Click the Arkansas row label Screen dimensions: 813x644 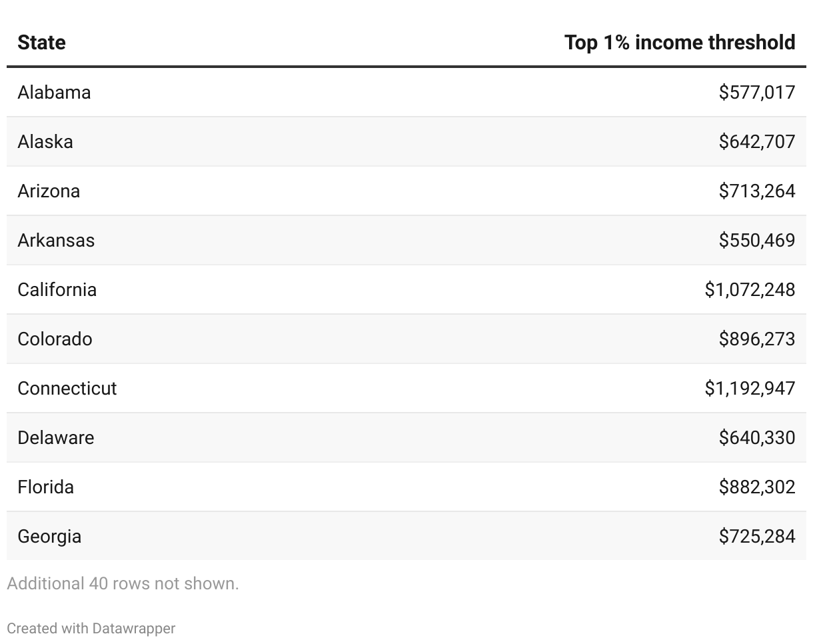(x=56, y=240)
